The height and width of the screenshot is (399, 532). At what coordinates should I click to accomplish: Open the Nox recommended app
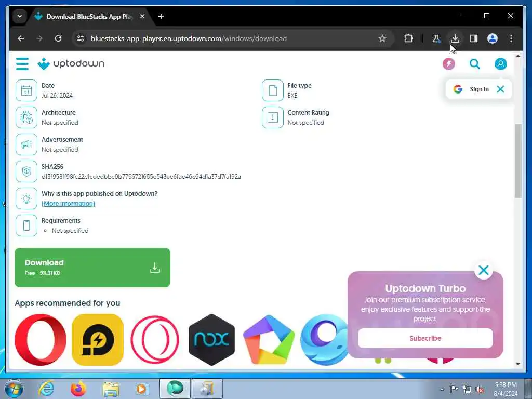pos(212,340)
